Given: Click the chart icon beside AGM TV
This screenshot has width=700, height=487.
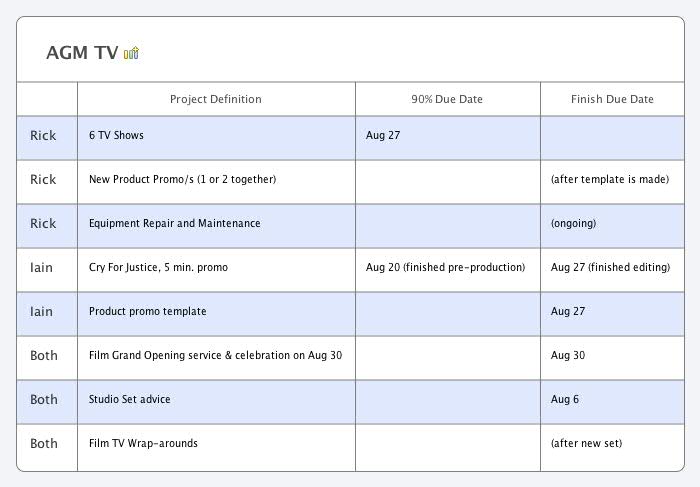Looking at the screenshot, I should 132,53.
